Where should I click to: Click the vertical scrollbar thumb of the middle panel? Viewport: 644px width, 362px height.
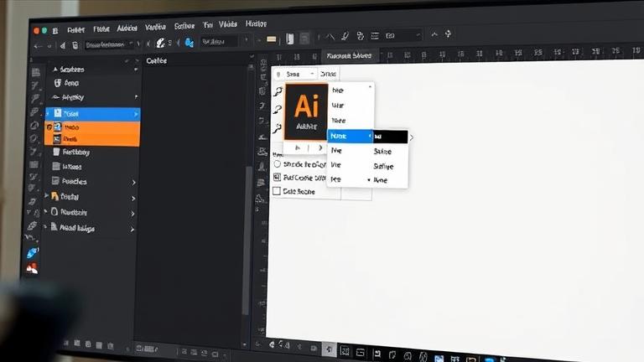tap(247, 240)
